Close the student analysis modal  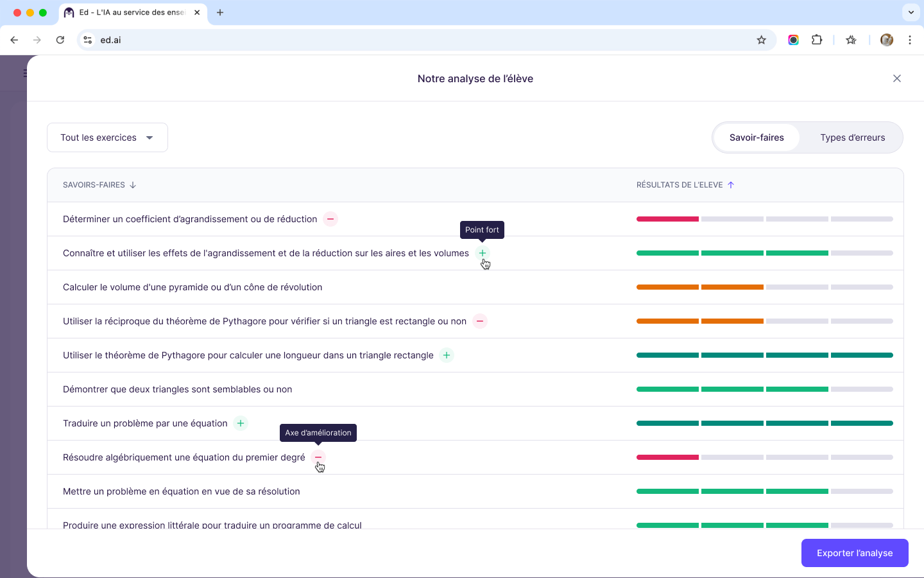(897, 78)
